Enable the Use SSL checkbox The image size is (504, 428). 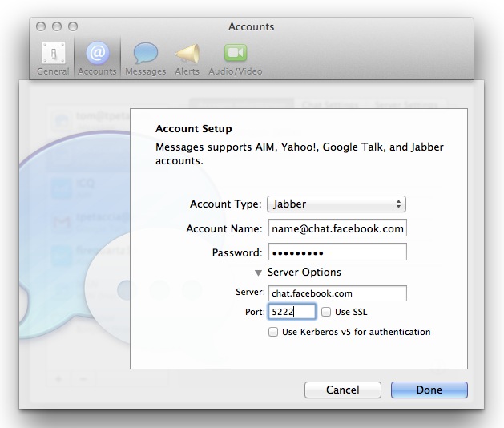[327, 312]
